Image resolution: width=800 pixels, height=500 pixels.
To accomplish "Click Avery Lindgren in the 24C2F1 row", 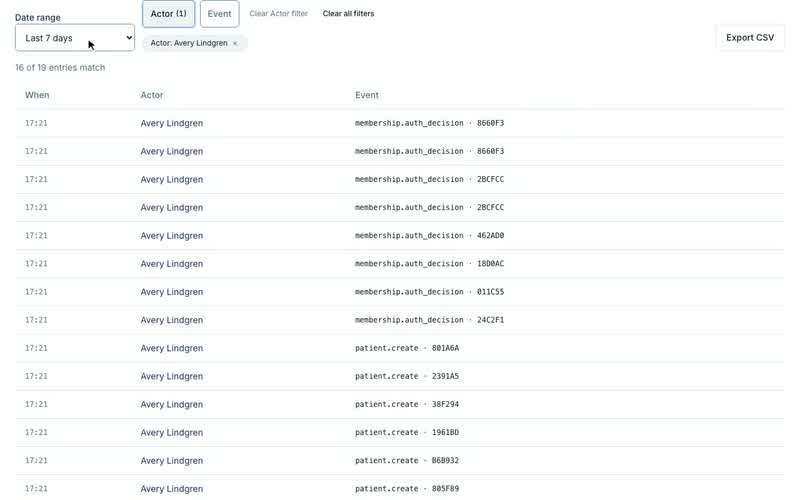I will (x=171, y=320).
